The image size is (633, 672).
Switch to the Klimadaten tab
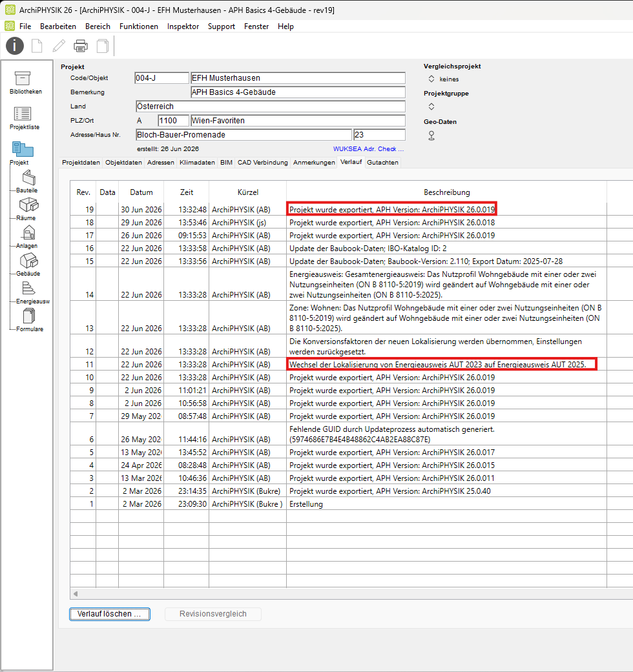click(x=197, y=163)
